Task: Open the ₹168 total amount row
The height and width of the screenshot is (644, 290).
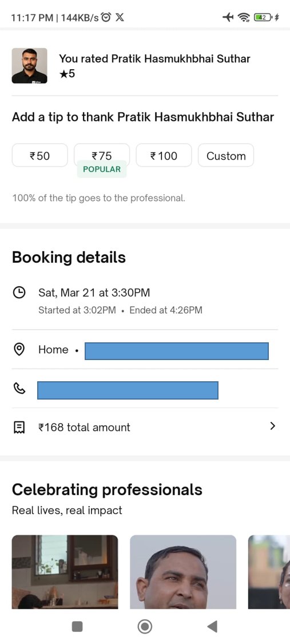Action: (145, 428)
